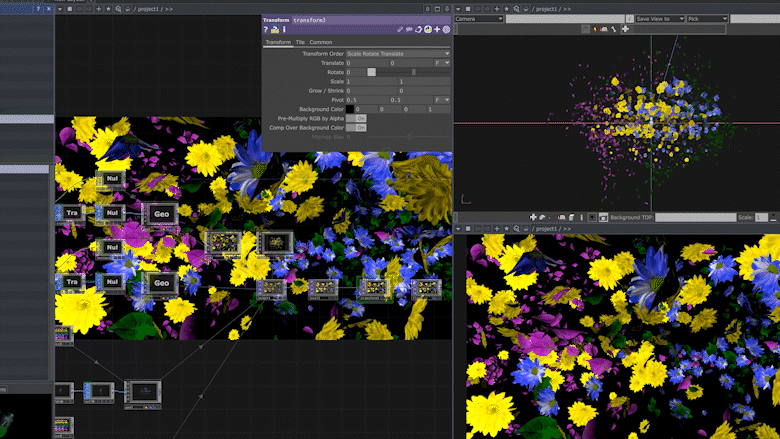Click the round settings icon at header right

446,29
